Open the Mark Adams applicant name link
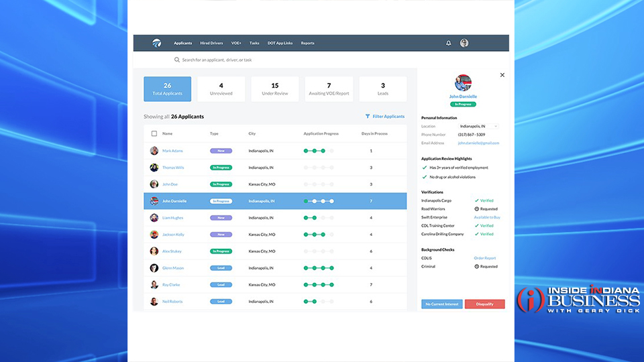 (172, 151)
